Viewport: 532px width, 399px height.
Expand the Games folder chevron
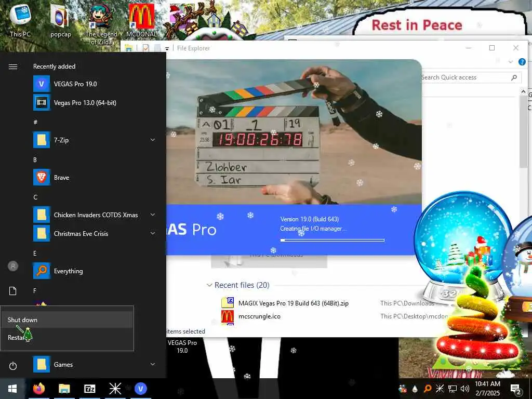pos(153,364)
